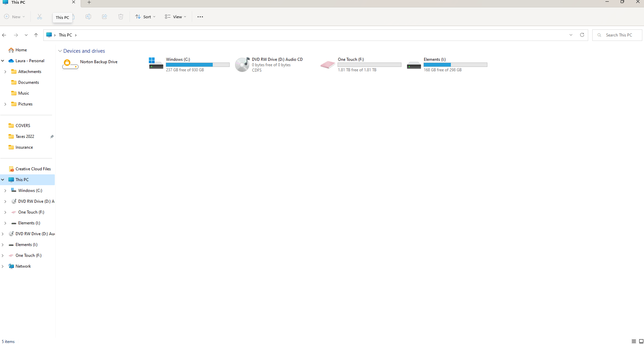Expand the One Touch (F:) drive in sidebar
Screen dimensions: 644x344
(x=5, y=212)
